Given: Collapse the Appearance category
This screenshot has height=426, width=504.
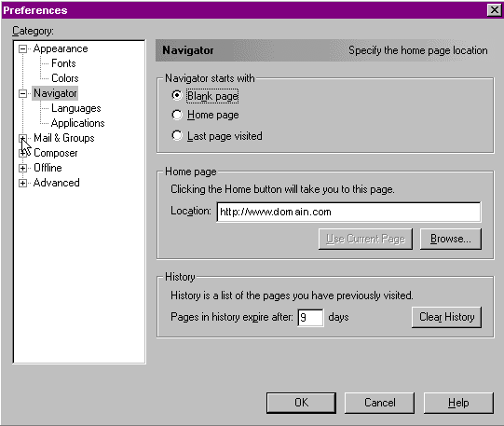Looking at the screenshot, I should pyautogui.click(x=22, y=48).
